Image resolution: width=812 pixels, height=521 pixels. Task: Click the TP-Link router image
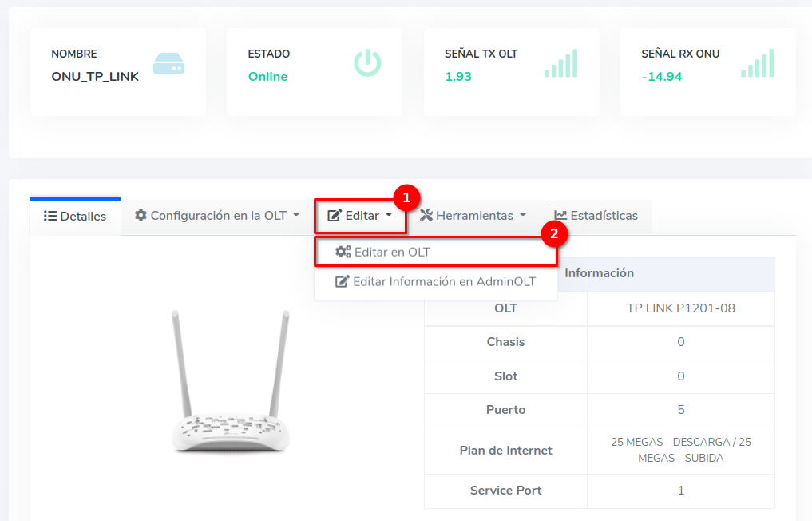tap(231, 382)
